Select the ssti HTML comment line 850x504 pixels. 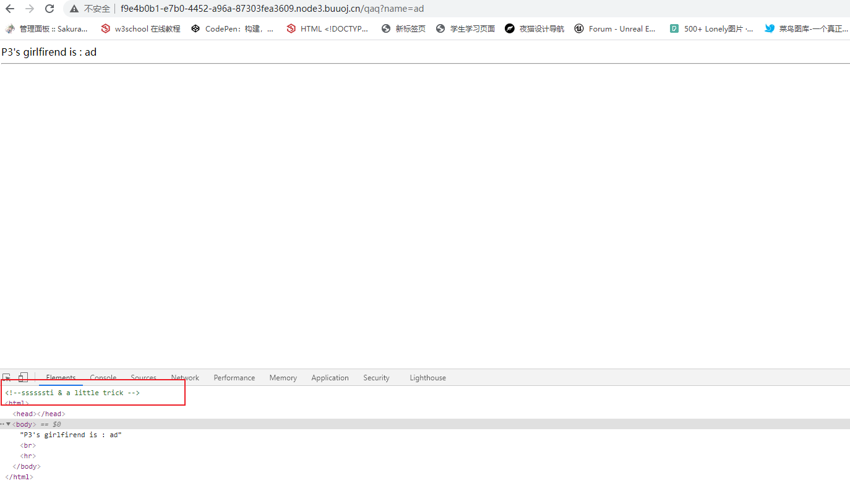click(x=72, y=393)
